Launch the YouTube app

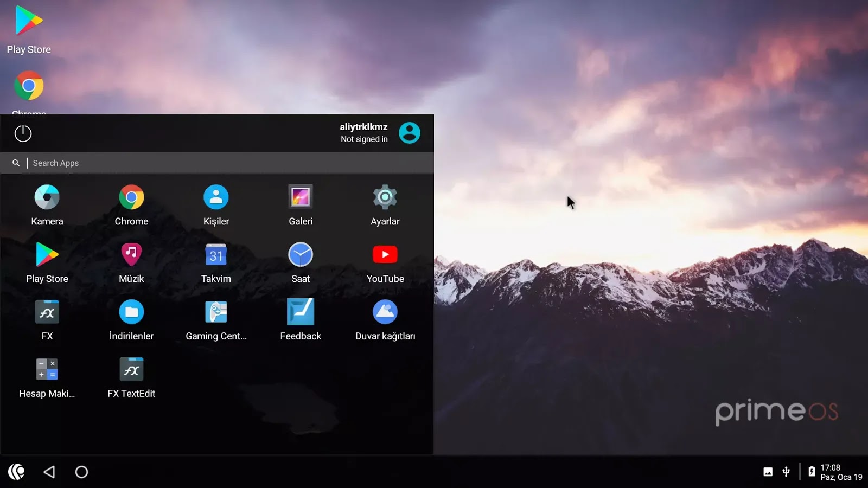click(x=385, y=262)
